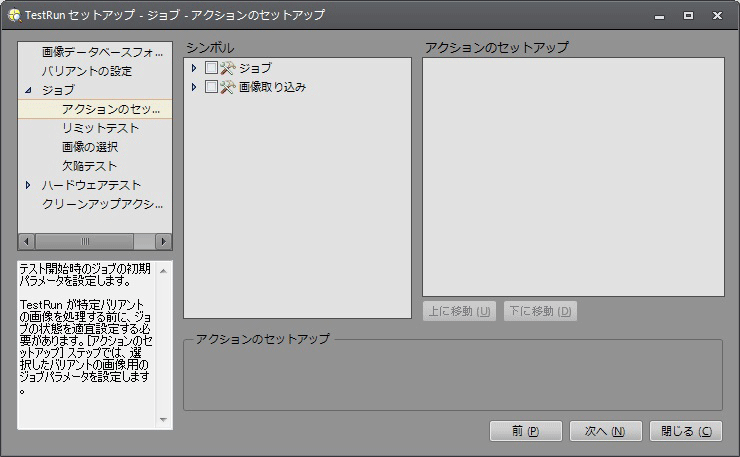Expand the 画像取り込み symbol node

click(x=194, y=87)
